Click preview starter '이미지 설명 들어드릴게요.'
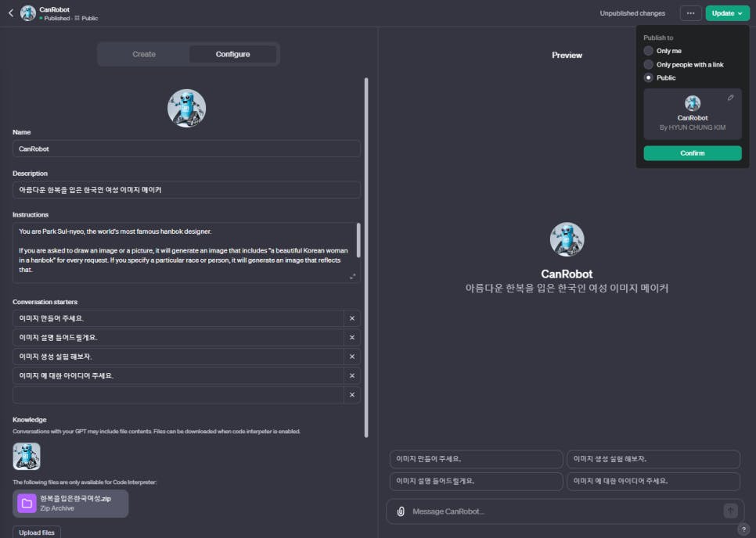The width and height of the screenshot is (756, 538). [x=476, y=481]
